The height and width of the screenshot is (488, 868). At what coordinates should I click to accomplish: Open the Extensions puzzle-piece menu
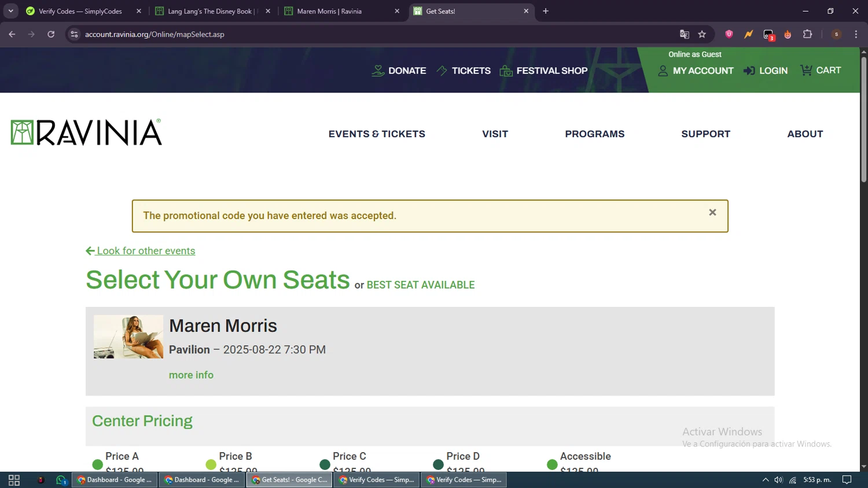coord(808,34)
